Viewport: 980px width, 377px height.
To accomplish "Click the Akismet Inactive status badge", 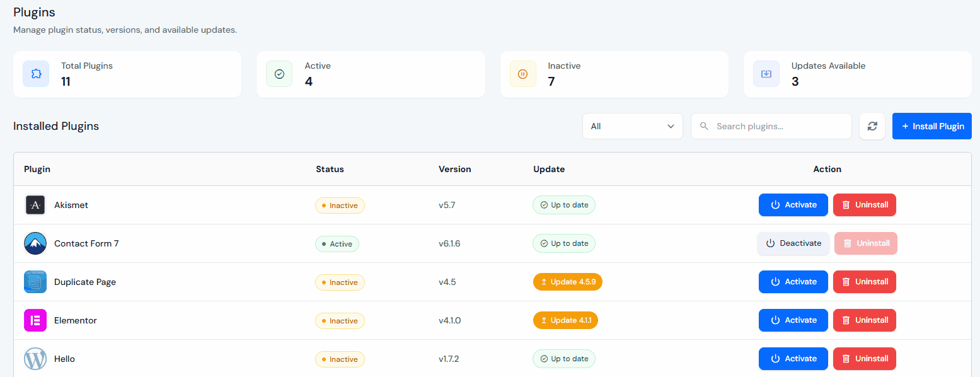I will tap(340, 206).
